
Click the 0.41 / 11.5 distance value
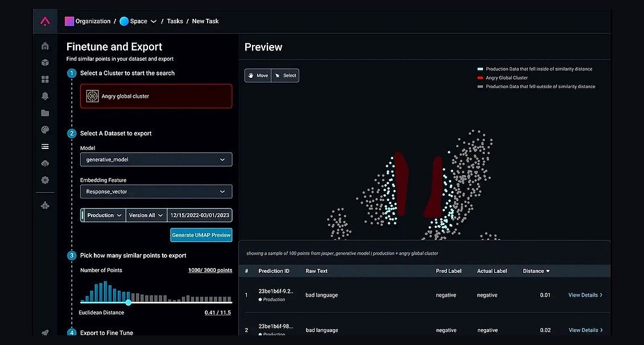click(x=218, y=313)
